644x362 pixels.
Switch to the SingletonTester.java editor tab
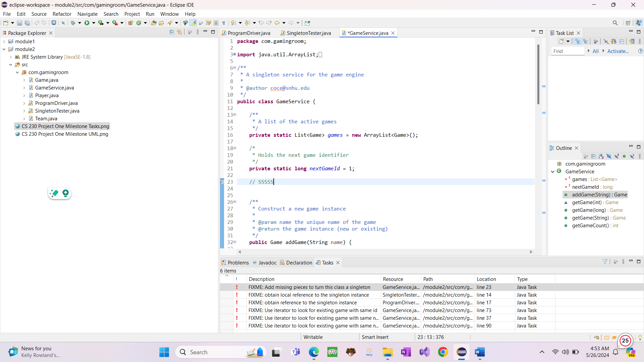pos(308,33)
